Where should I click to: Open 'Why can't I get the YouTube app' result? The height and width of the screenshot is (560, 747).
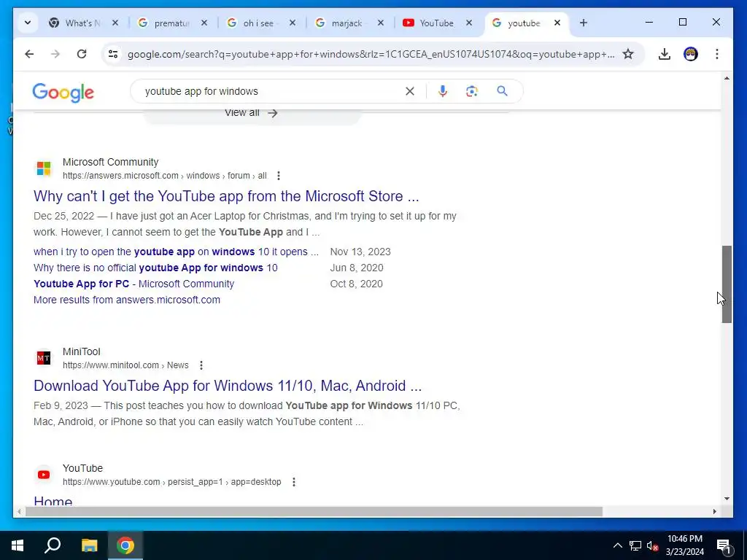click(226, 196)
